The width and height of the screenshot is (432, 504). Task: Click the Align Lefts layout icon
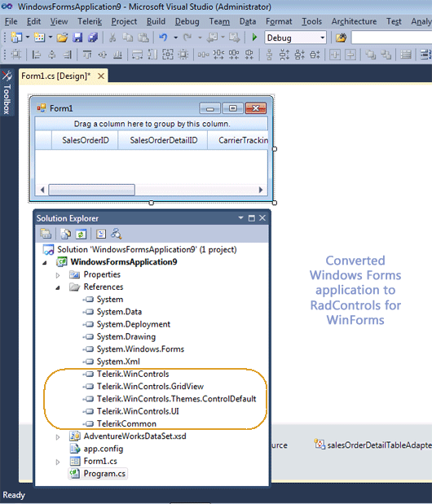pyautogui.click(x=37, y=55)
